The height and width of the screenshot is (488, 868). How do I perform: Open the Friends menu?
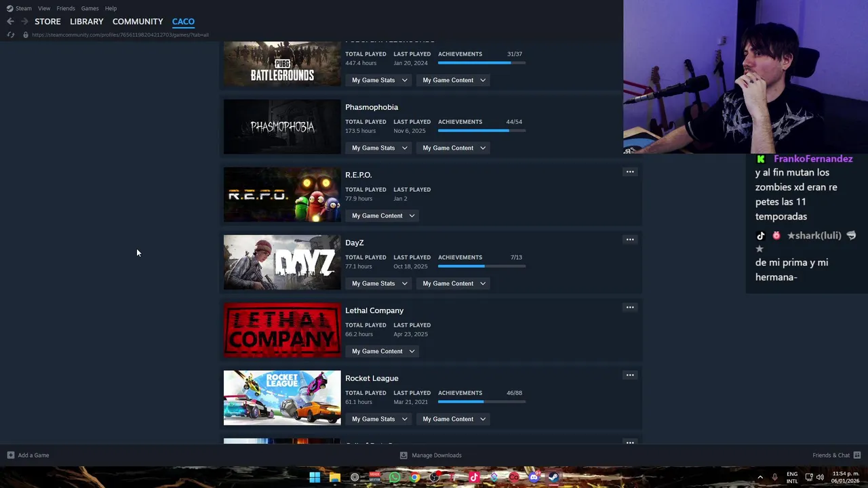pyautogui.click(x=66, y=8)
